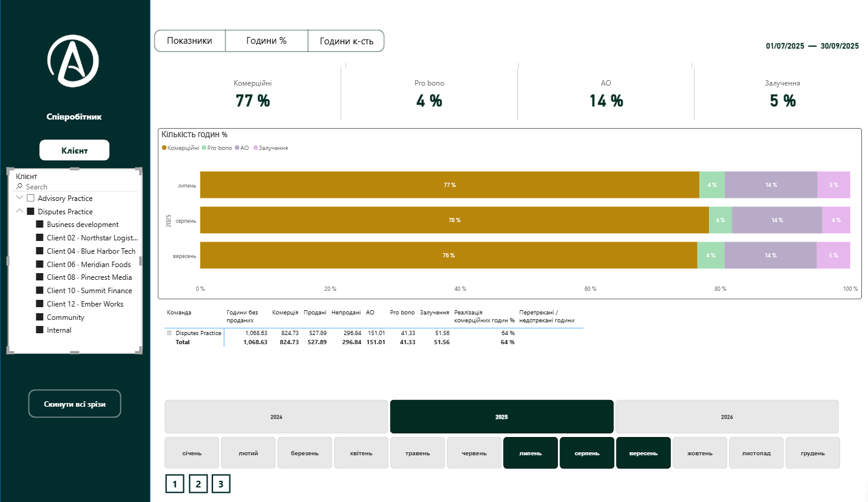Viewport: 868px width, 502px height.
Task: Select month листопад
Action: click(756, 453)
